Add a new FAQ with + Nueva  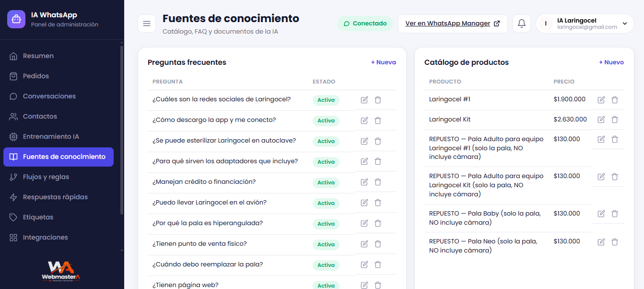tap(384, 62)
